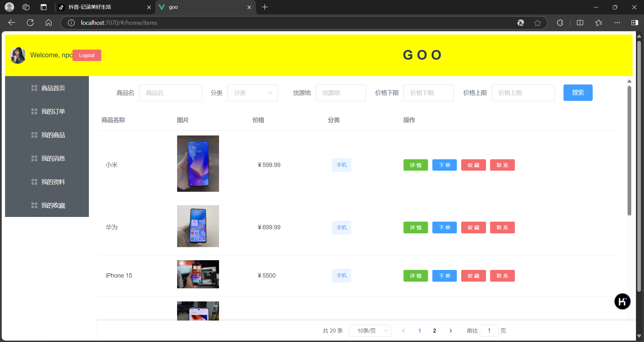Click the Logout button
This screenshot has height=342, width=644.
[87, 55]
